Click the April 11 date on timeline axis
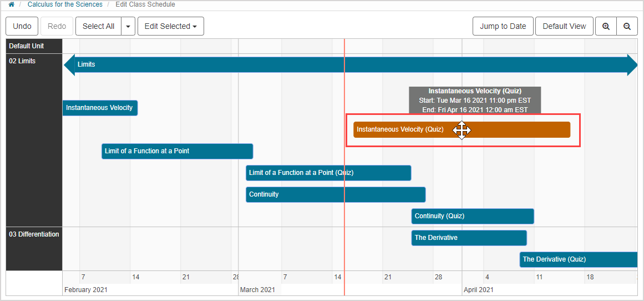The image size is (644, 301). (x=539, y=277)
